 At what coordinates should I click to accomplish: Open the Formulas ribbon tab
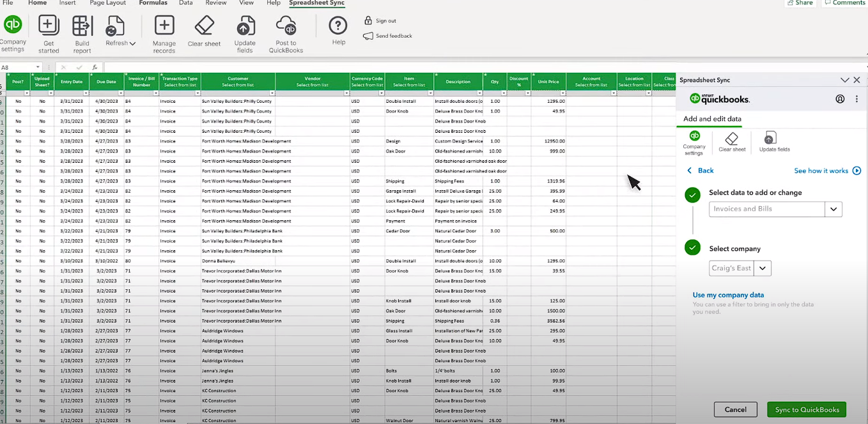pos(153,3)
